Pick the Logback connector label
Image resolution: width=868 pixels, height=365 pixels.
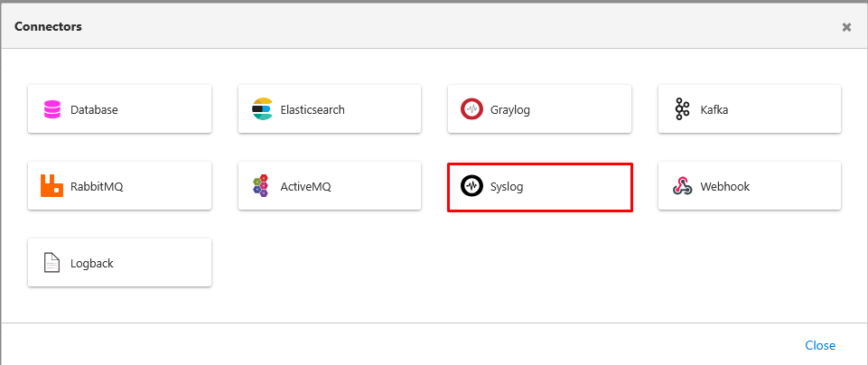[x=92, y=264]
